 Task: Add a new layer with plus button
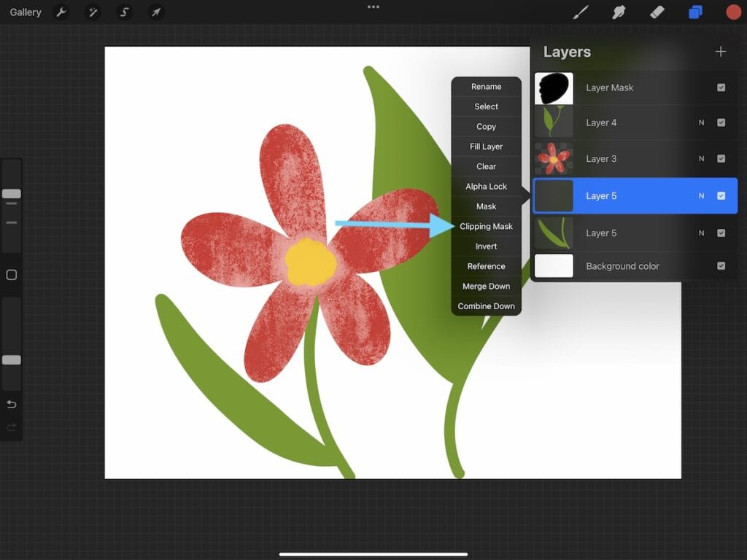click(x=721, y=52)
